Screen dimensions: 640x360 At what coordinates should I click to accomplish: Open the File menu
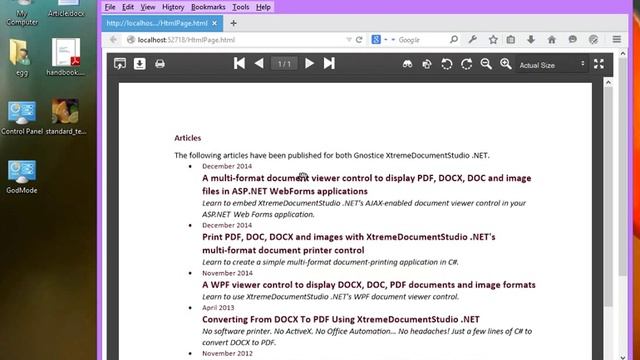pyautogui.click(x=110, y=7)
